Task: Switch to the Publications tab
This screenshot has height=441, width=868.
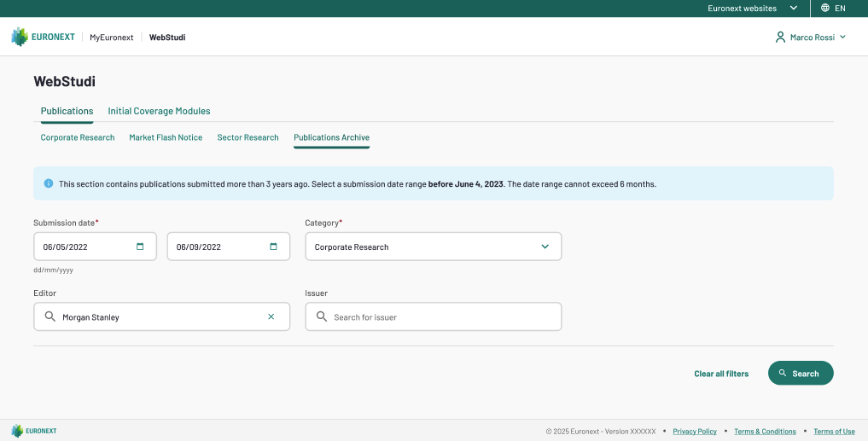Action: point(67,111)
